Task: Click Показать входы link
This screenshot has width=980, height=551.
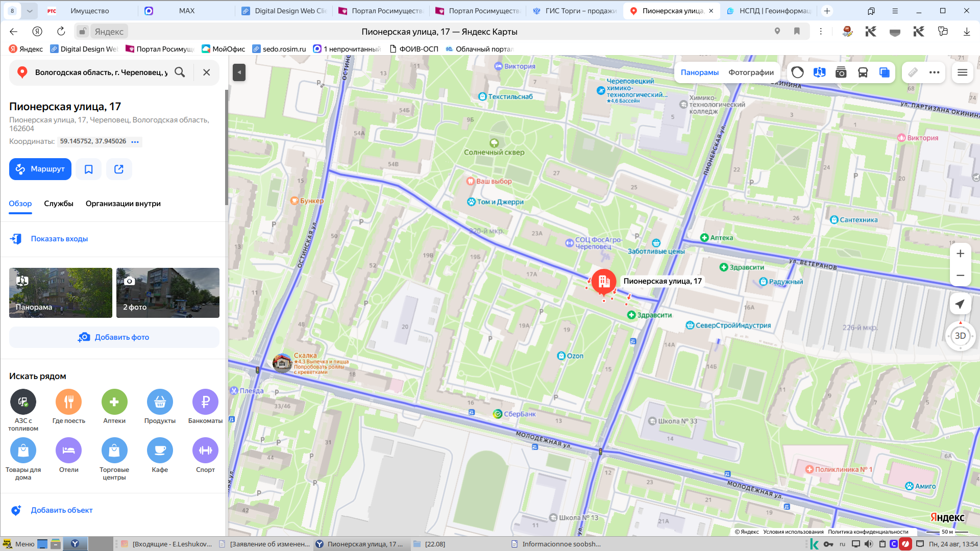Action: tap(59, 239)
